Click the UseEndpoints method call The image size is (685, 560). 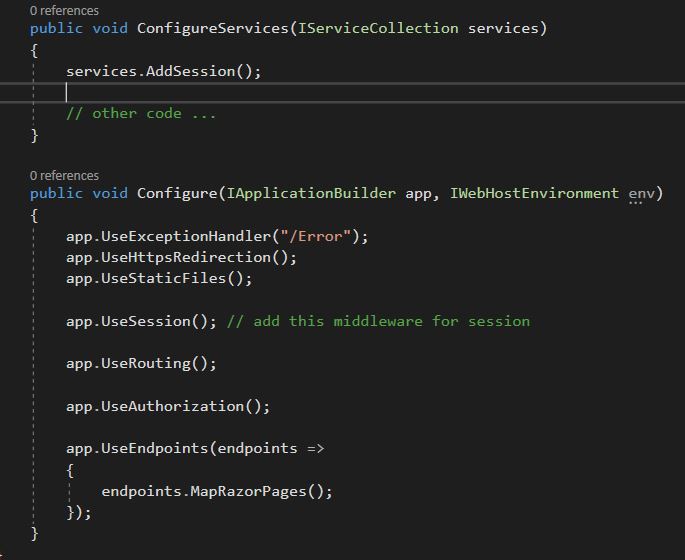(154, 448)
